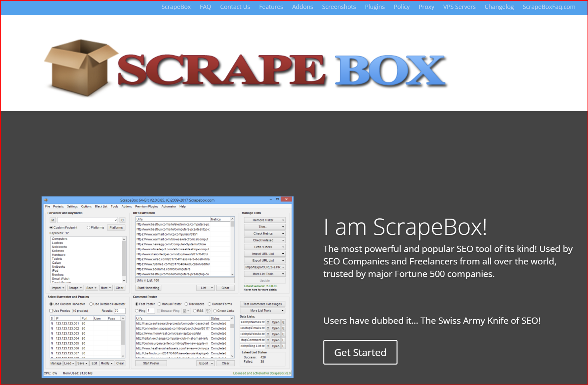
Task: Click C button beside Comment.txt
Action: (x=268, y=340)
